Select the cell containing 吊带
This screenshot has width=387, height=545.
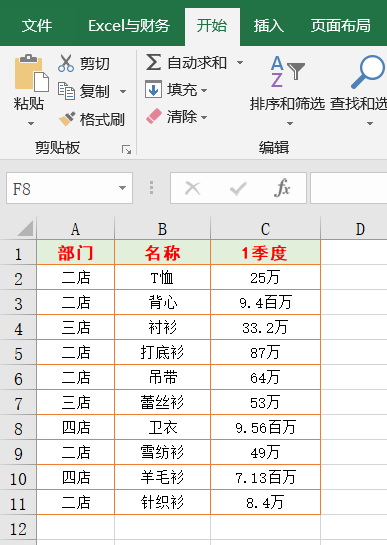coord(162,377)
